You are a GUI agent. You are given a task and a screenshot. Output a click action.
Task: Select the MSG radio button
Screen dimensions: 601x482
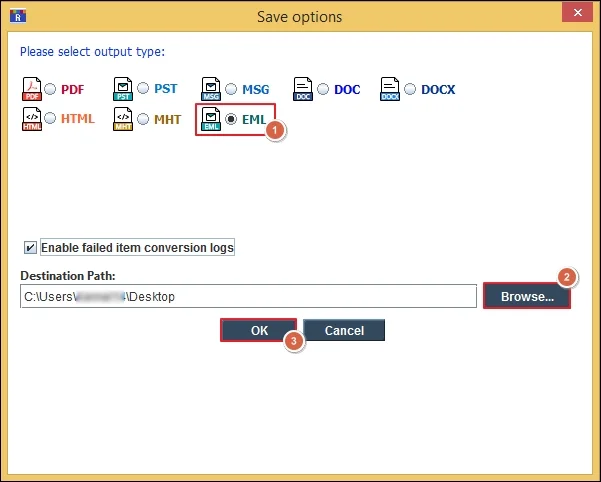[x=231, y=89]
